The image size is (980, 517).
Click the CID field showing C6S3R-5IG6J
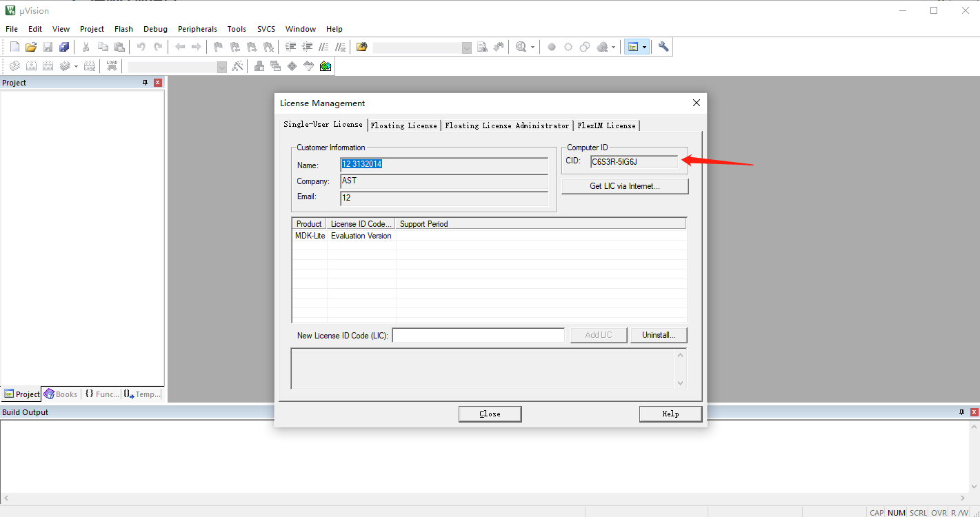634,162
